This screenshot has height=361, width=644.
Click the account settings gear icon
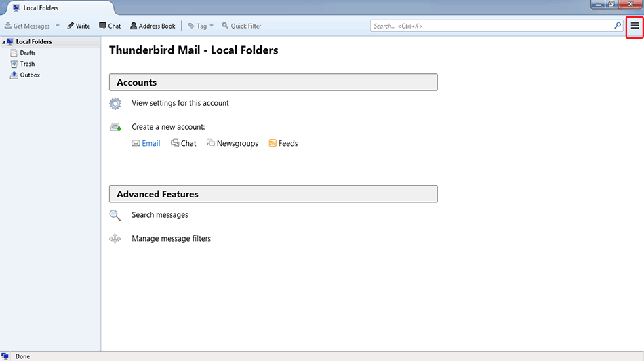pyautogui.click(x=115, y=104)
